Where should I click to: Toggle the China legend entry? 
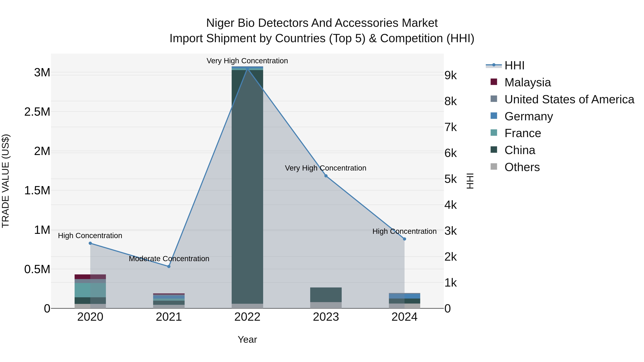(x=513, y=150)
